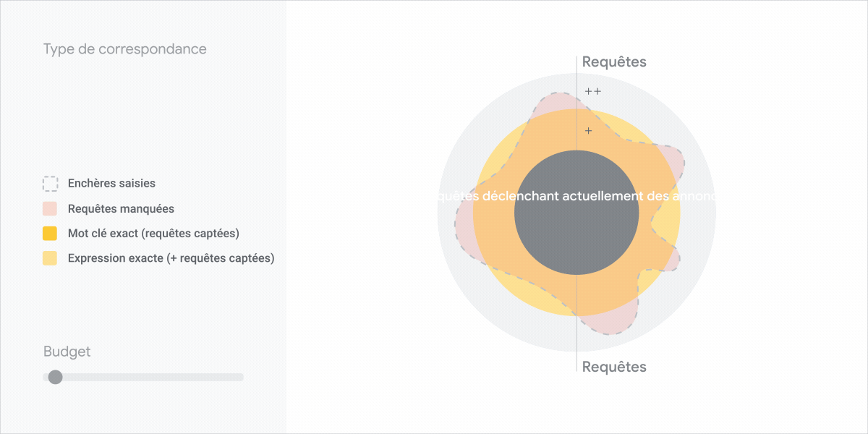Click the Budget slider handle

click(55, 377)
